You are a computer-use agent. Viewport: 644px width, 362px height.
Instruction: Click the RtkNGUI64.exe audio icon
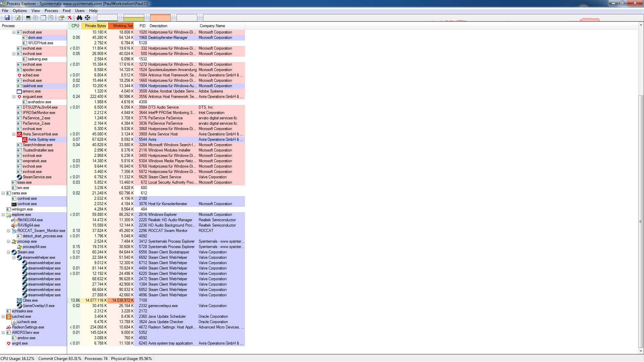14,220
